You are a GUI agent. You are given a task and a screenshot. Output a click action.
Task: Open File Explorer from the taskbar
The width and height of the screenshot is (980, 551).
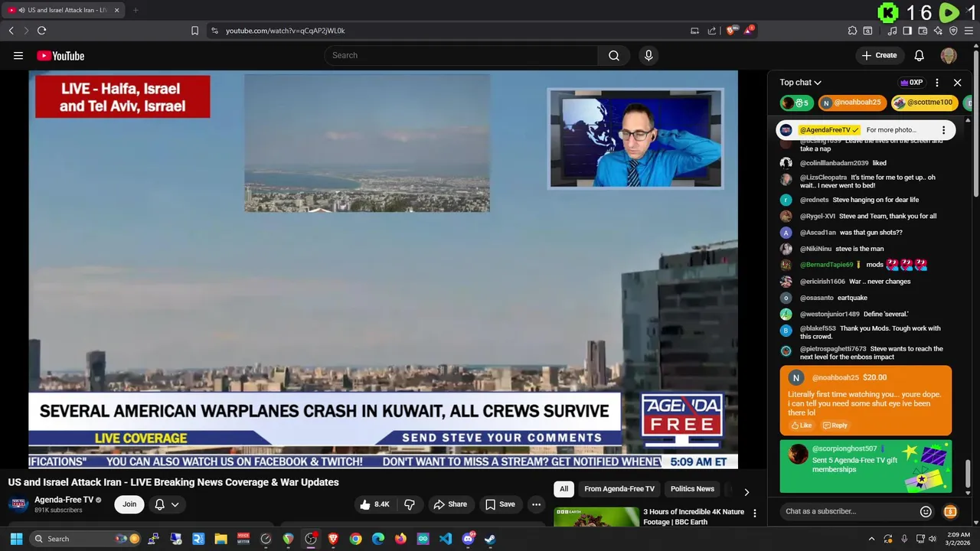point(220,539)
